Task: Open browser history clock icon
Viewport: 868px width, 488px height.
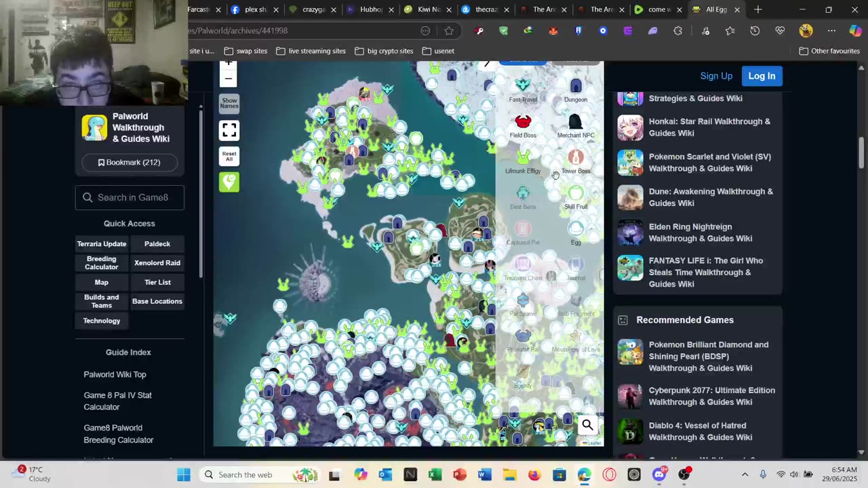Action: coord(755,30)
